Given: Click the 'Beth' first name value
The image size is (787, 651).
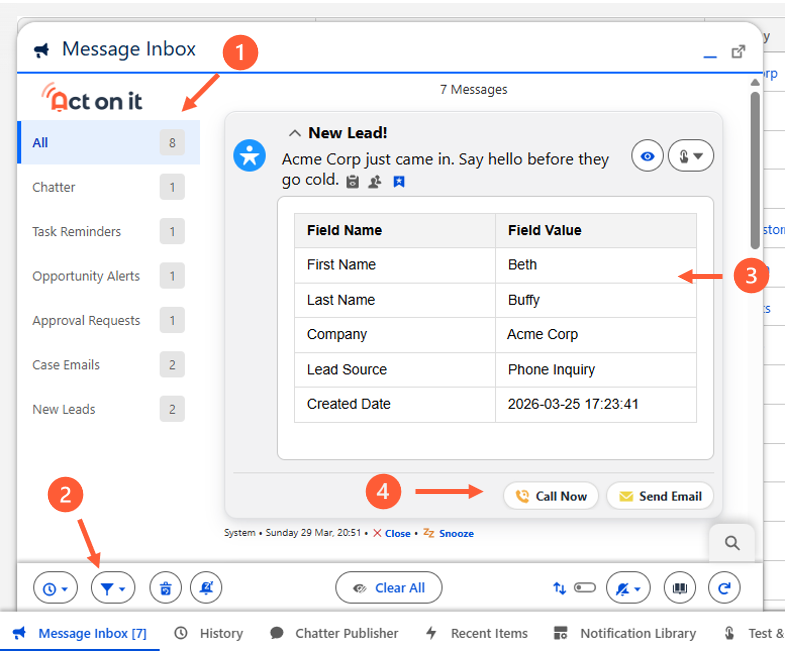Looking at the screenshot, I should point(522,265).
